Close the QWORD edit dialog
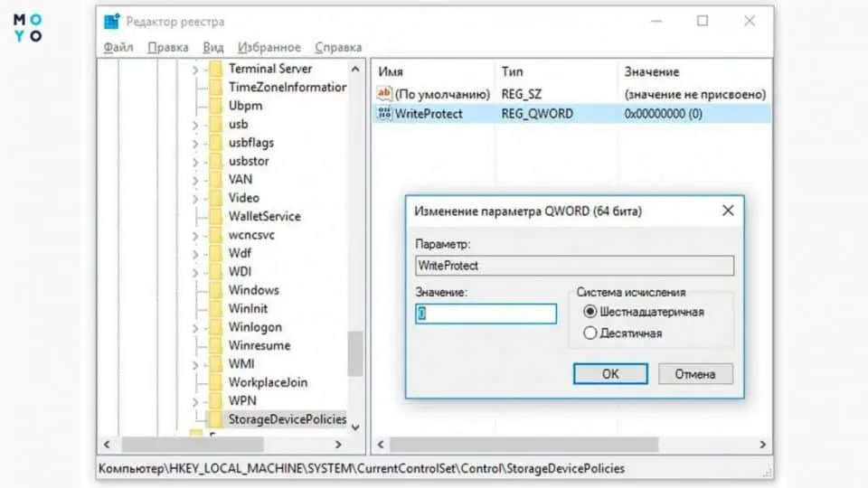The image size is (868, 488). point(728,211)
